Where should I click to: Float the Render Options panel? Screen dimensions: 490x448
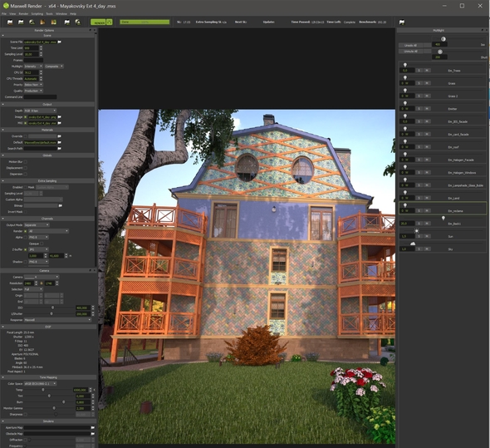tap(90, 30)
